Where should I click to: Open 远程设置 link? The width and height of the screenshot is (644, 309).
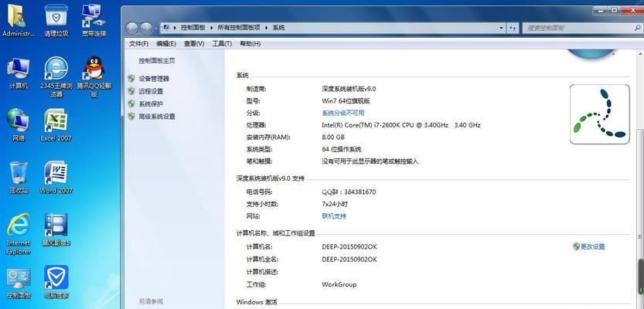pos(151,91)
